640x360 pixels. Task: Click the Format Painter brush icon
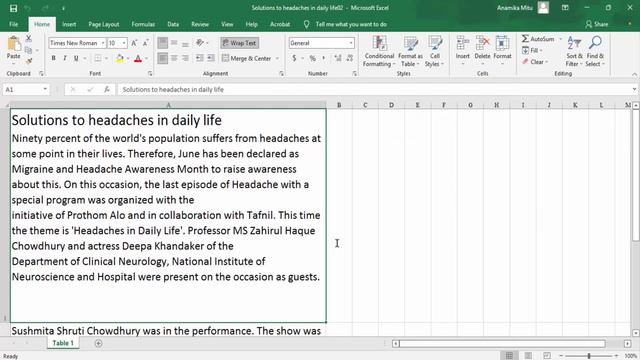pos(29,61)
